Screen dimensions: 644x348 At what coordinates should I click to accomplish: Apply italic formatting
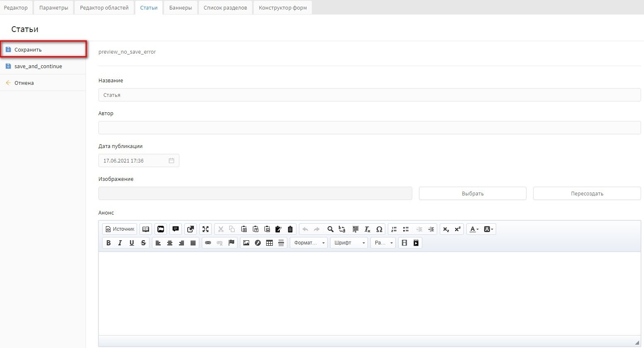tap(120, 243)
